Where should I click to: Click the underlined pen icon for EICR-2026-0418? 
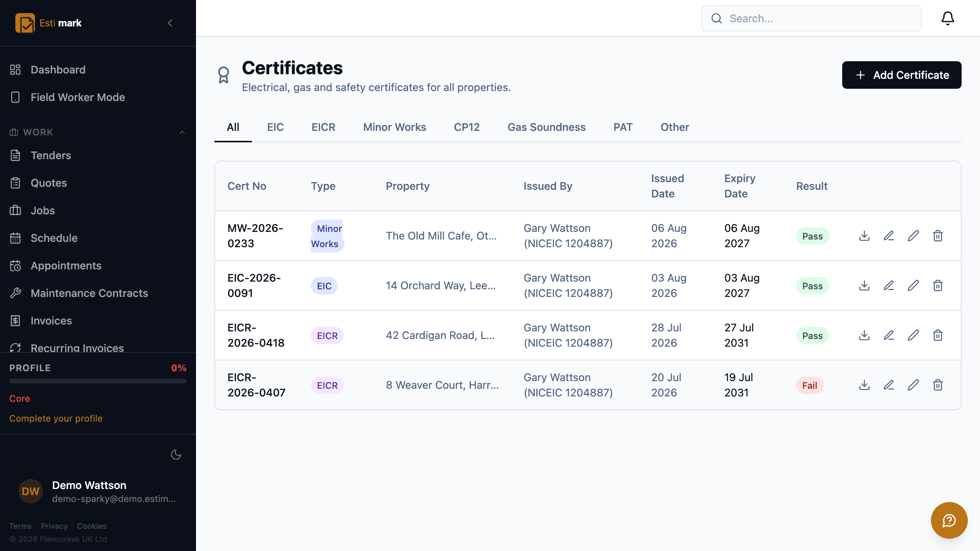[889, 335]
